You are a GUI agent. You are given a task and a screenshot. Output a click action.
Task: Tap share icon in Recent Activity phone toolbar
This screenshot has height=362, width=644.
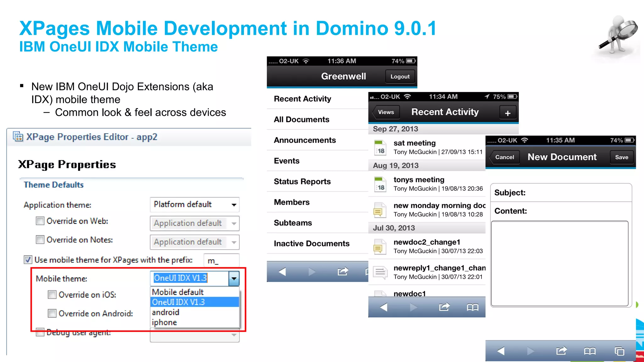[x=444, y=306]
